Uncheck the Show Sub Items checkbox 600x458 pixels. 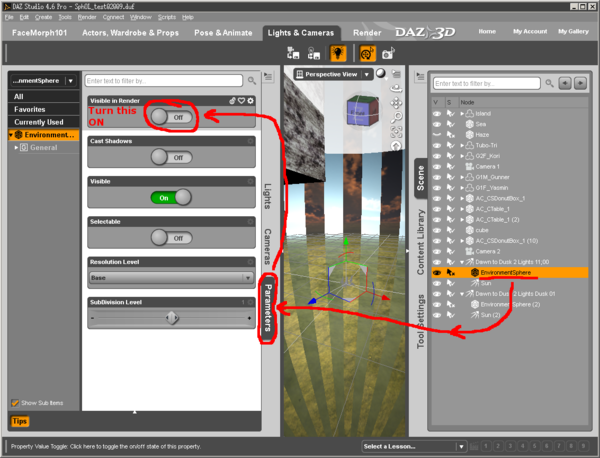[15, 403]
